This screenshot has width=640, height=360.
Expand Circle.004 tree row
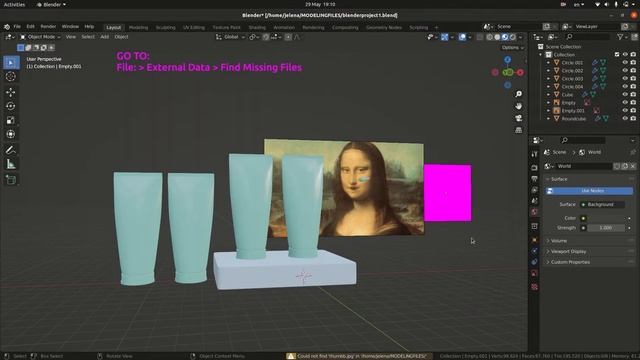pyautogui.click(x=549, y=87)
